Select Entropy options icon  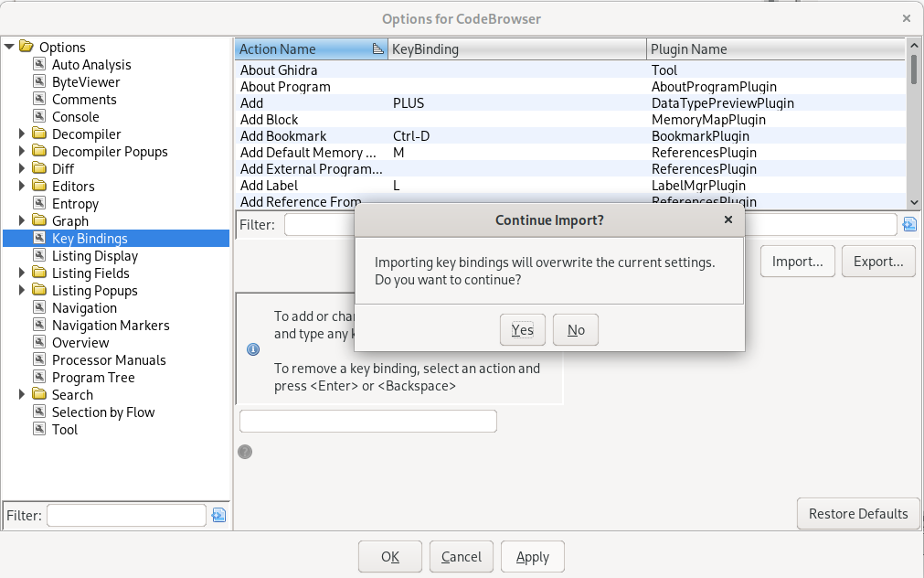39,203
